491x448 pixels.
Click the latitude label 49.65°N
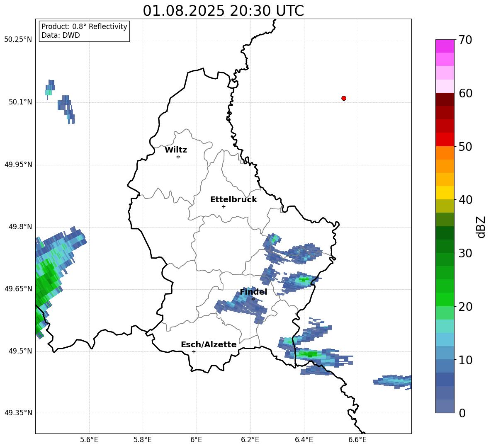(x=18, y=288)
